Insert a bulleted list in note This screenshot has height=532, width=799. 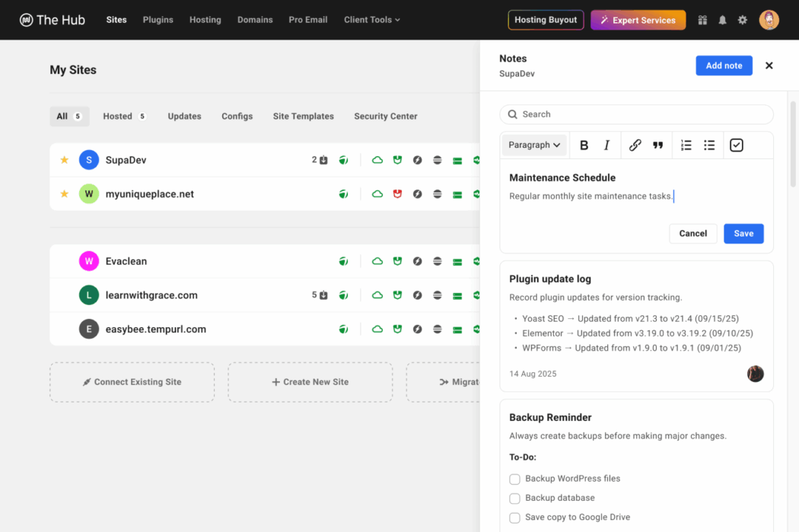[709, 145]
